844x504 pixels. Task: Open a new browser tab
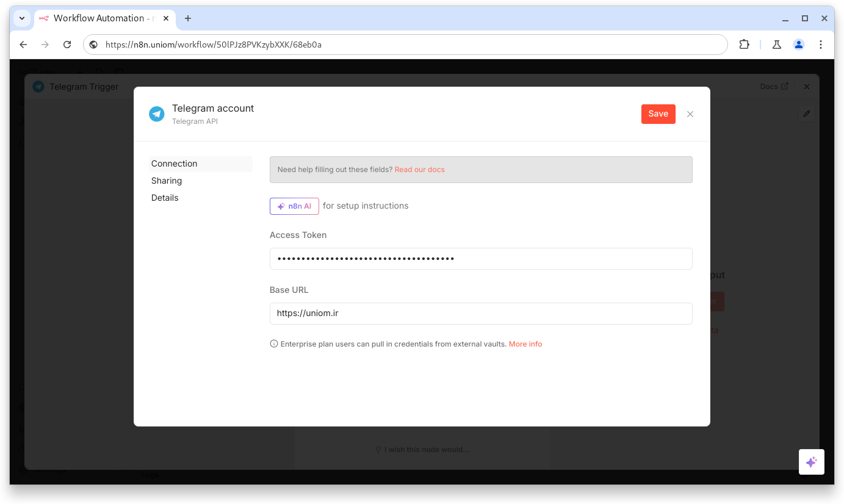click(x=188, y=18)
